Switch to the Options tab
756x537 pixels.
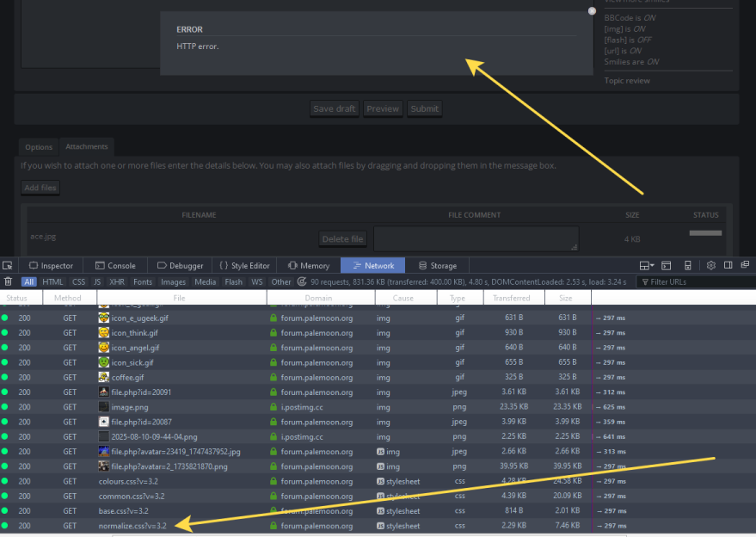click(39, 147)
